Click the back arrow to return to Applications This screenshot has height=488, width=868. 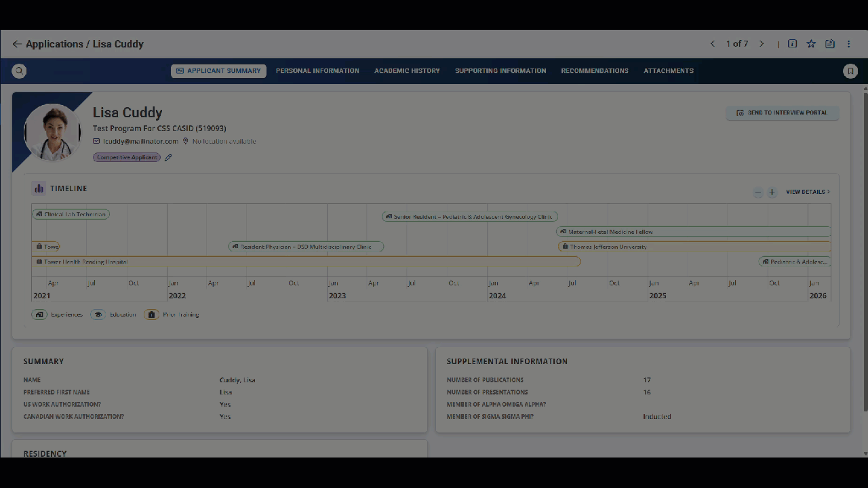(17, 43)
